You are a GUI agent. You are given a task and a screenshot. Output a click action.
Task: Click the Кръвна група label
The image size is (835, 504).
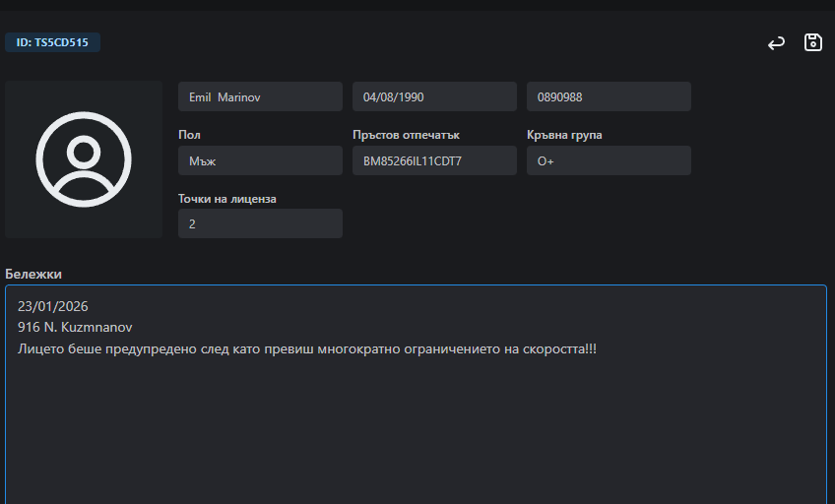click(564, 135)
